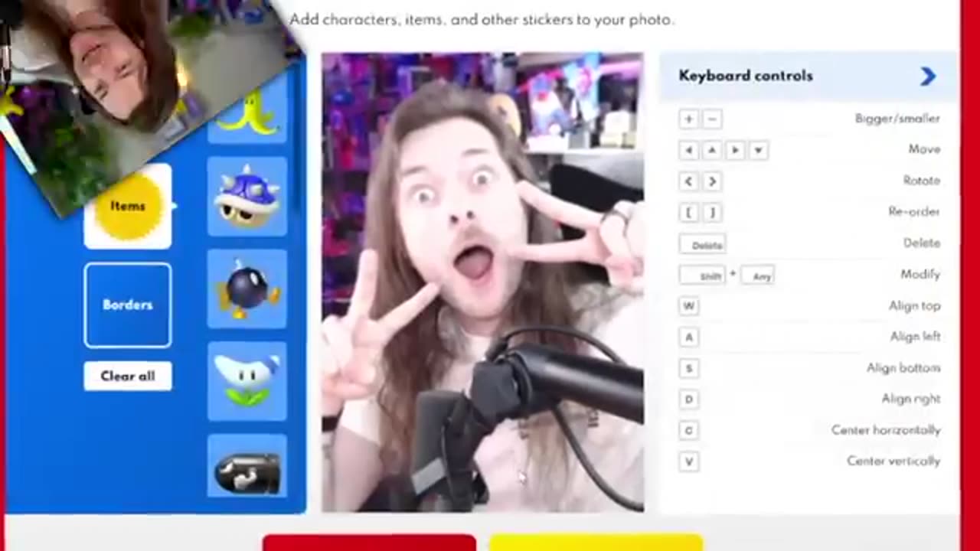This screenshot has width=980, height=551.
Task: Click the C key for Center horizontally
Action: click(x=688, y=430)
